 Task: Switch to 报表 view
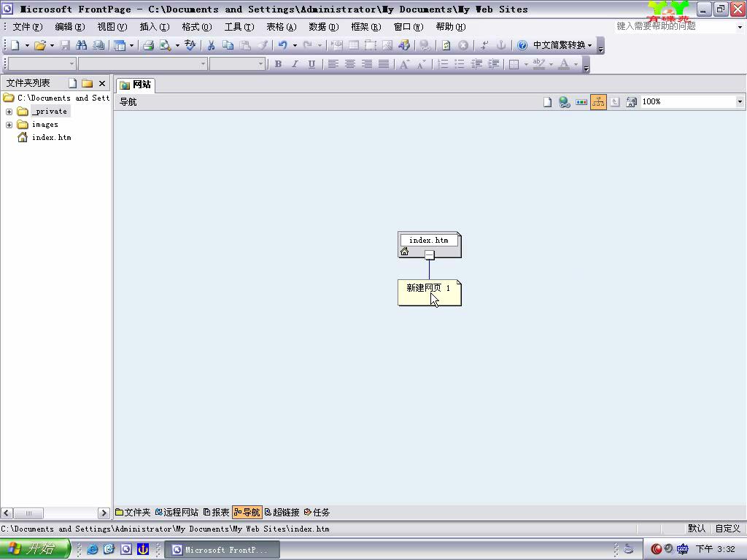click(x=216, y=513)
